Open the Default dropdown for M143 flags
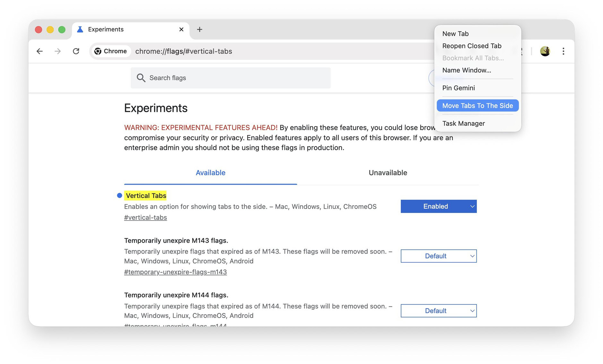603x364 pixels. pyautogui.click(x=438, y=256)
